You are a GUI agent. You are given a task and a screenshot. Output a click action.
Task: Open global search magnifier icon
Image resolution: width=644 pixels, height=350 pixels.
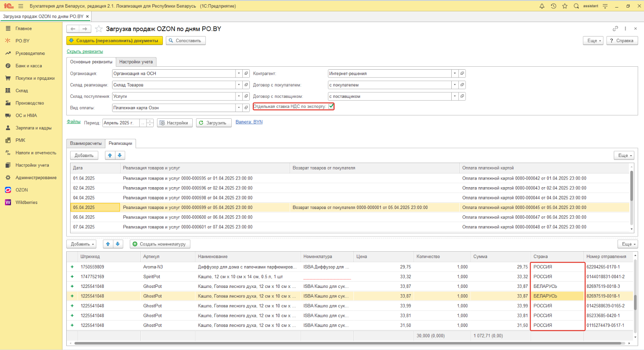[576, 6]
